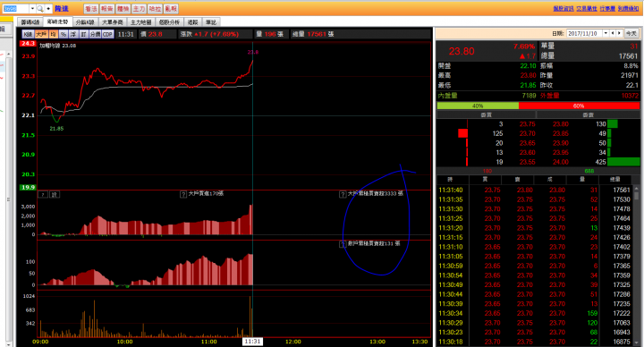Screen dimensions: 644x347
Task: Toggle the 訂 chart option button
Action: (84, 34)
